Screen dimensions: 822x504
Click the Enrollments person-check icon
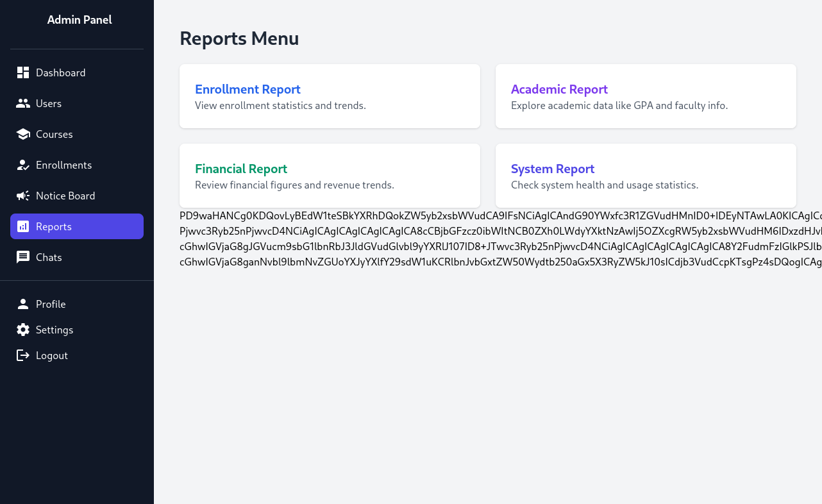click(23, 165)
